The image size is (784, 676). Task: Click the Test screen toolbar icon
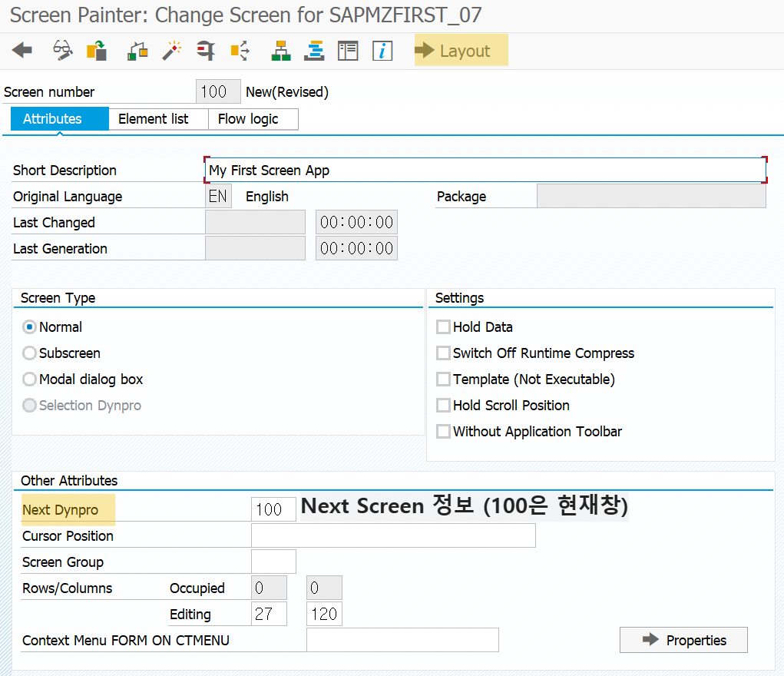click(205, 51)
